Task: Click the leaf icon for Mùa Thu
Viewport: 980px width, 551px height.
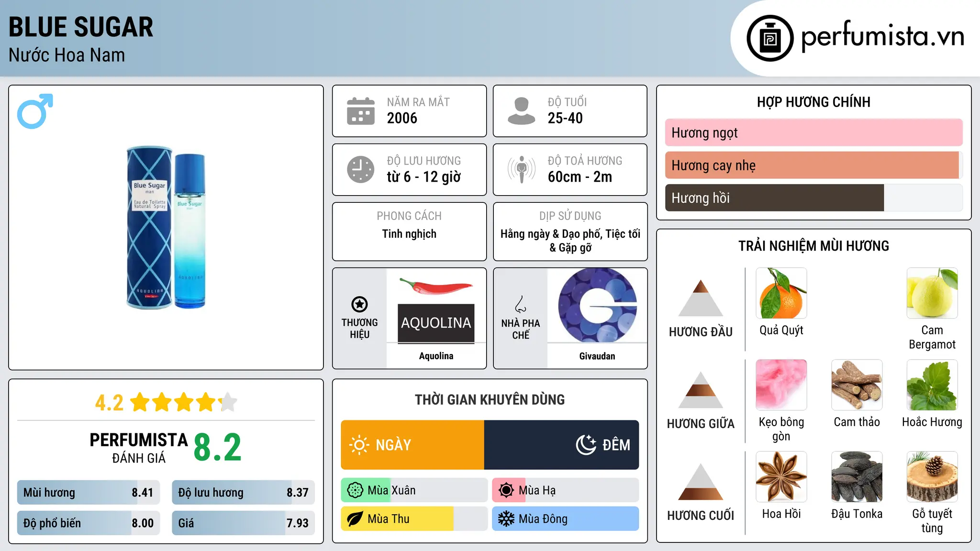Action: 355,519
